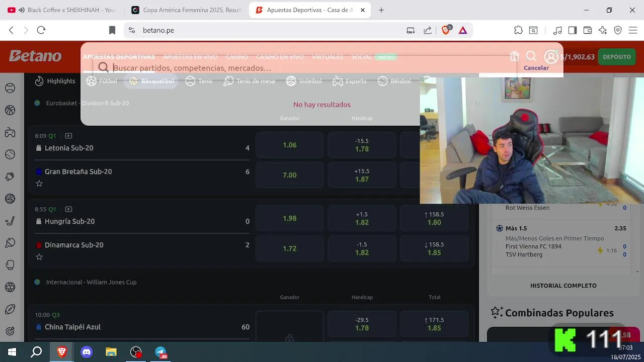Viewport: 644px width, 362px height.
Task: Select China Taipéi Azul handicap -29.5
Action: point(362,324)
